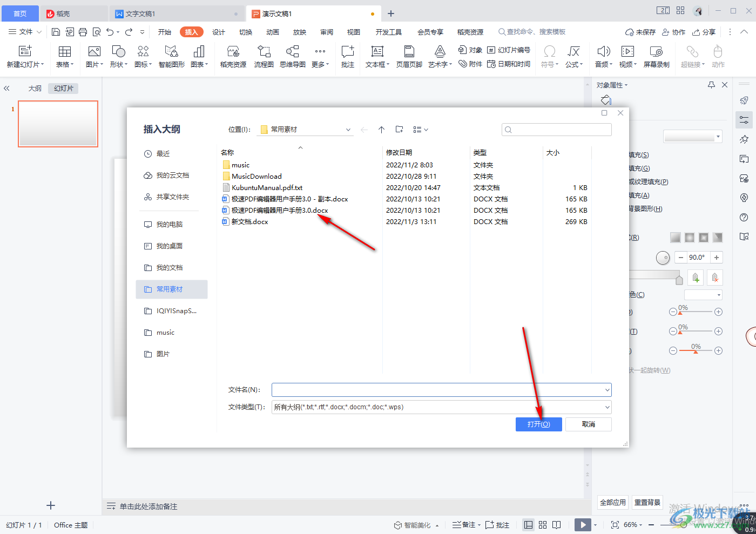Expand the 智能美化 dropdown
The width and height of the screenshot is (756, 534).
(x=437, y=525)
